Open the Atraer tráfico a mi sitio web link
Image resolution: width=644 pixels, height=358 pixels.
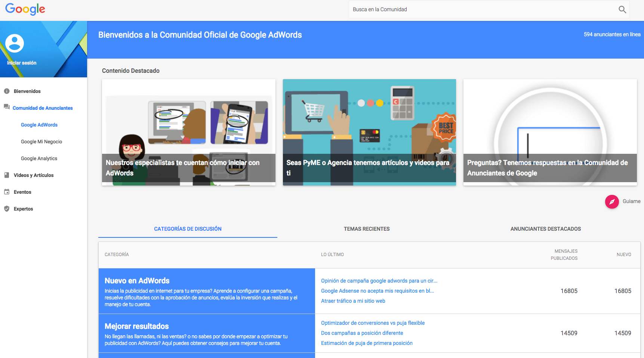coord(353,301)
